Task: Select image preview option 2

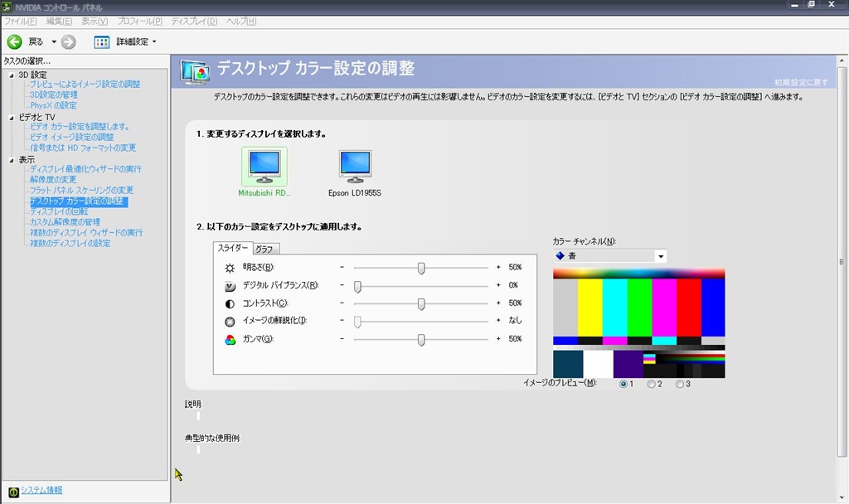Action: pyautogui.click(x=652, y=384)
